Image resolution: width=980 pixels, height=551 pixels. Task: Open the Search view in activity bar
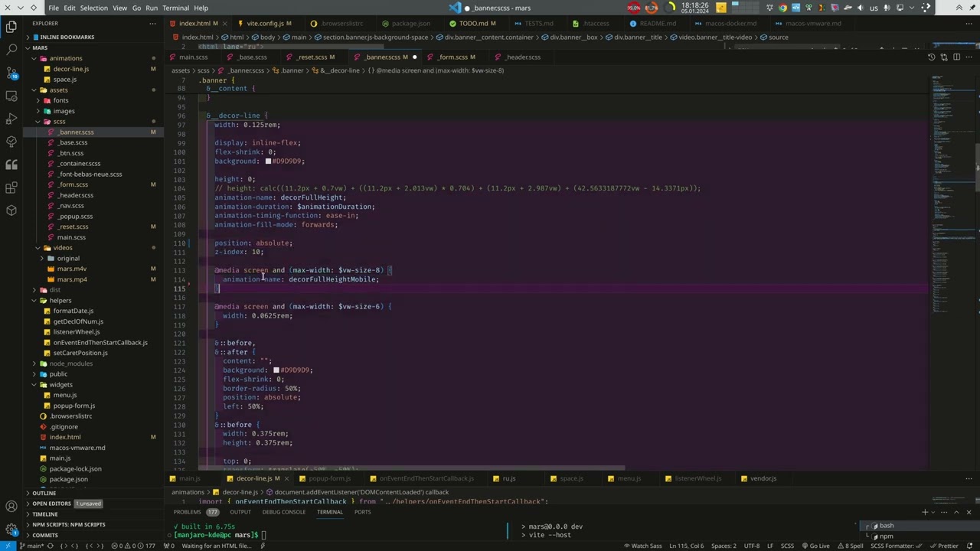(x=11, y=50)
